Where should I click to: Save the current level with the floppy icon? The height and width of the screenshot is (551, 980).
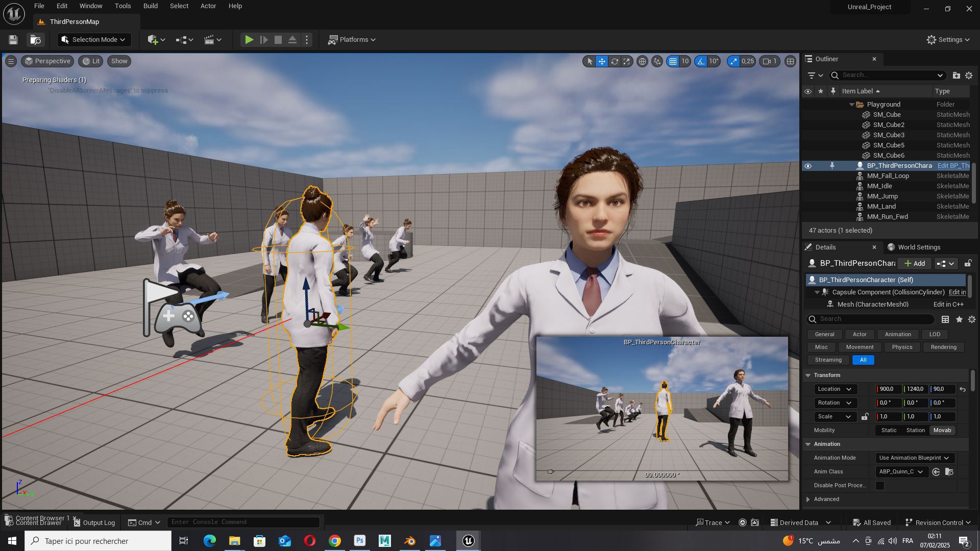(13, 40)
